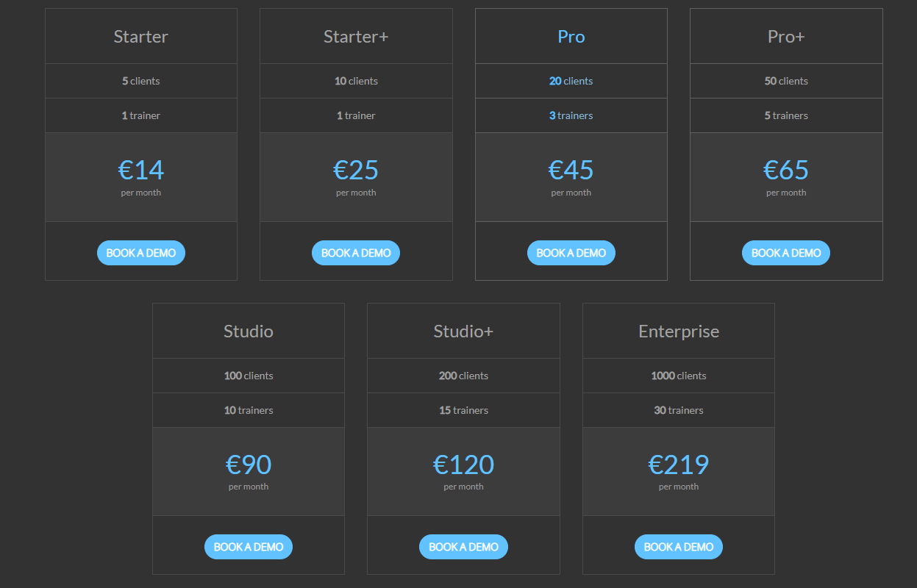Click BOOK A DEMO under the Pro plan
The image size is (917, 588).
coord(571,252)
